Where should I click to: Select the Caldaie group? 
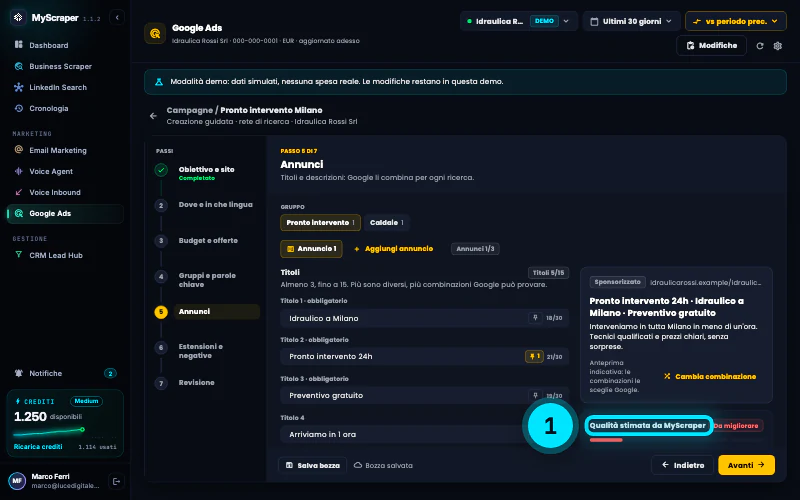click(387, 222)
